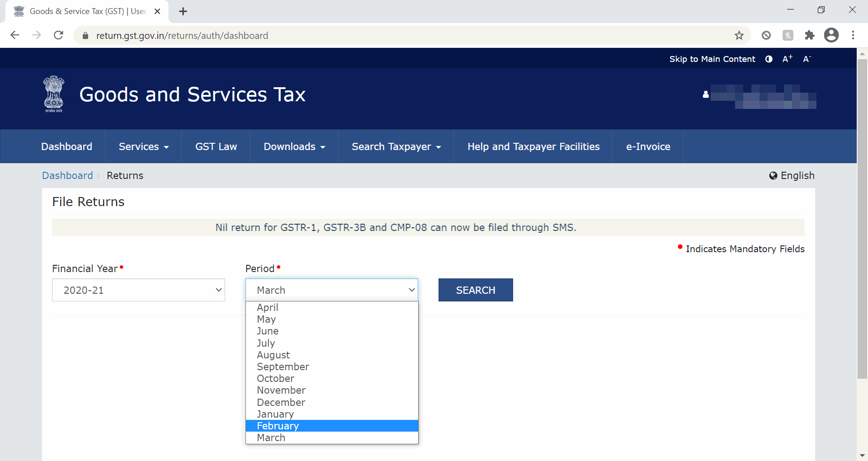Click the globe icon beside English
The width and height of the screenshot is (868, 461).
coord(773,175)
